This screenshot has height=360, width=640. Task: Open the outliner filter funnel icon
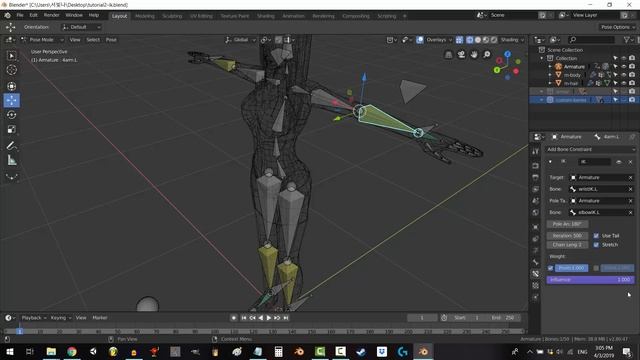tap(627, 40)
